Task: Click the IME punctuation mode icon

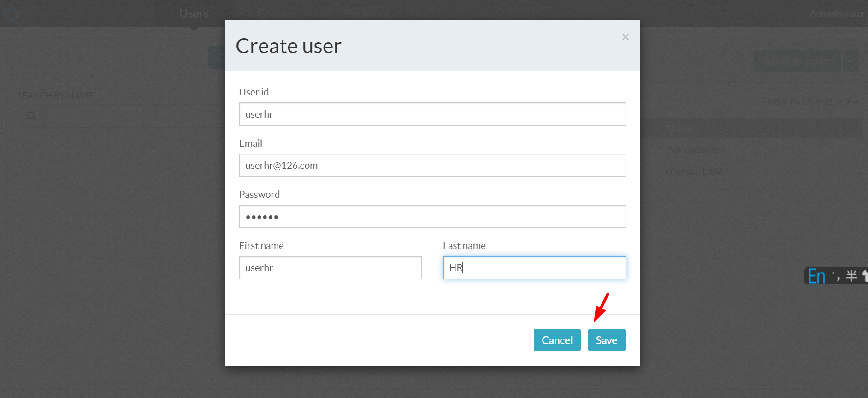Action: pos(836,276)
